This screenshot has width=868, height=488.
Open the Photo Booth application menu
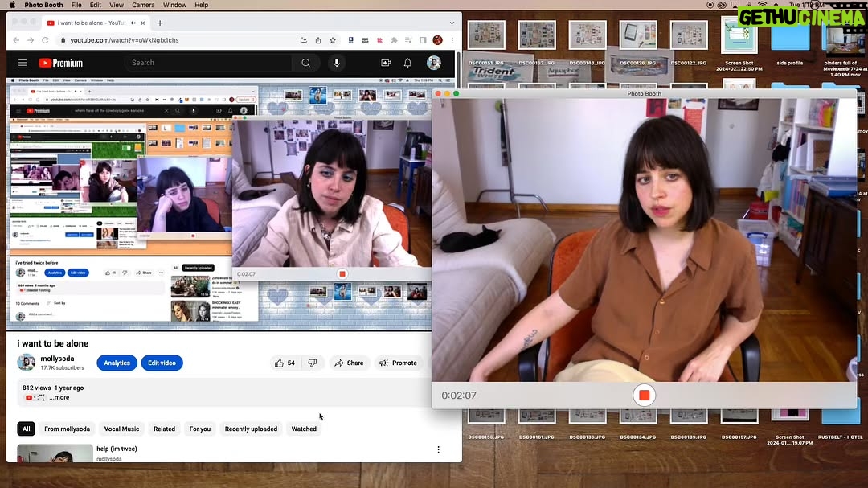pos(43,5)
